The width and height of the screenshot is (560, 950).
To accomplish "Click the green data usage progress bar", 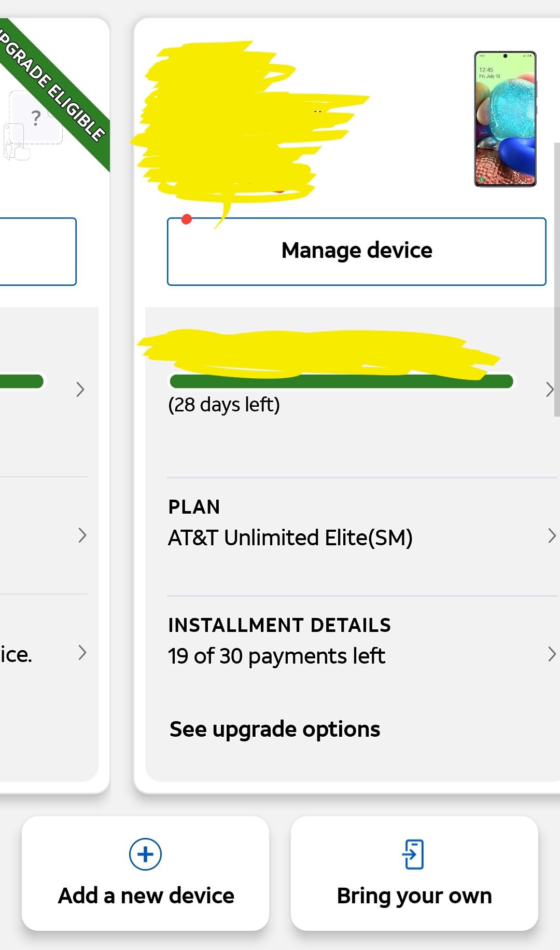I will 342,381.
